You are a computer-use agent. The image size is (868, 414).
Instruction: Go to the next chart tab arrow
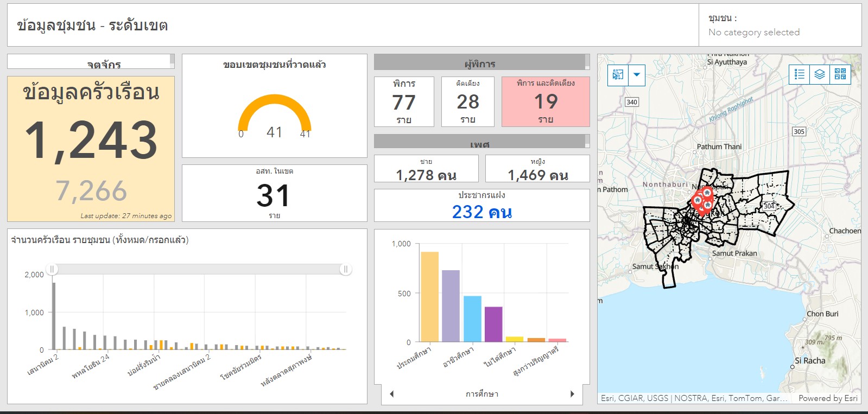[x=572, y=394]
